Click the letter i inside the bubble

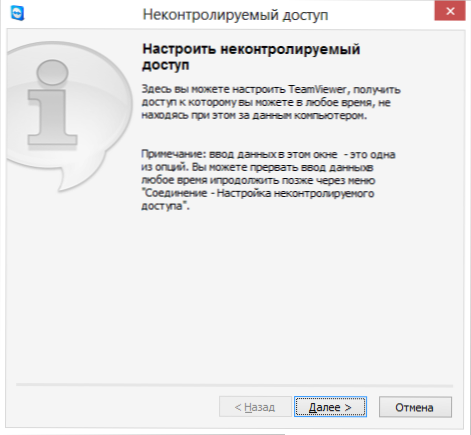52,103
